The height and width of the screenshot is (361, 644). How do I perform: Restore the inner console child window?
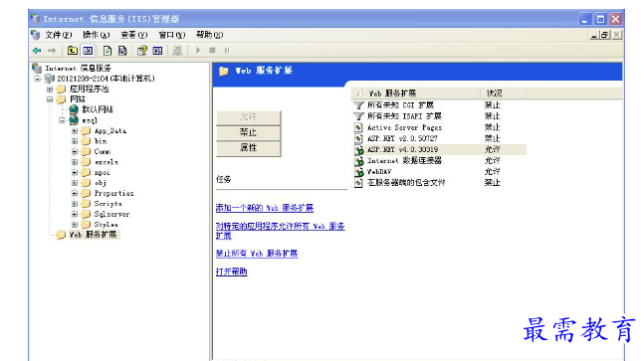tap(604, 35)
